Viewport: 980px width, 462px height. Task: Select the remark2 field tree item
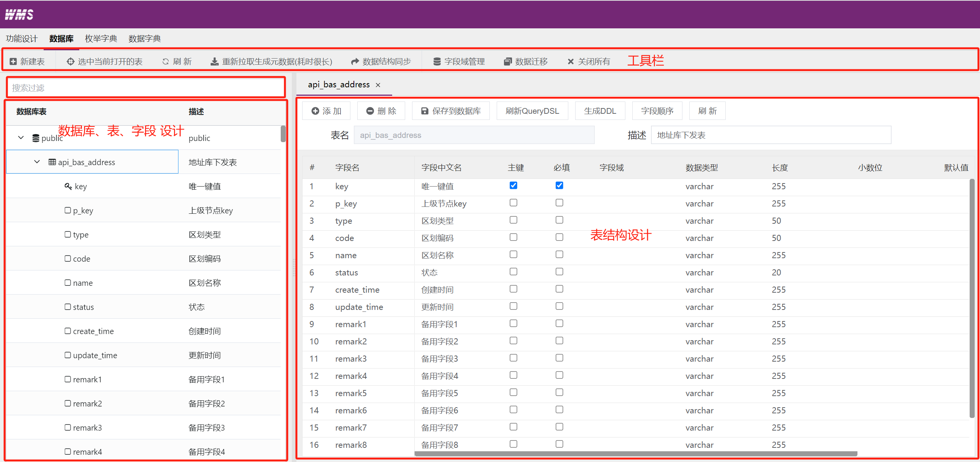[87, 403]
